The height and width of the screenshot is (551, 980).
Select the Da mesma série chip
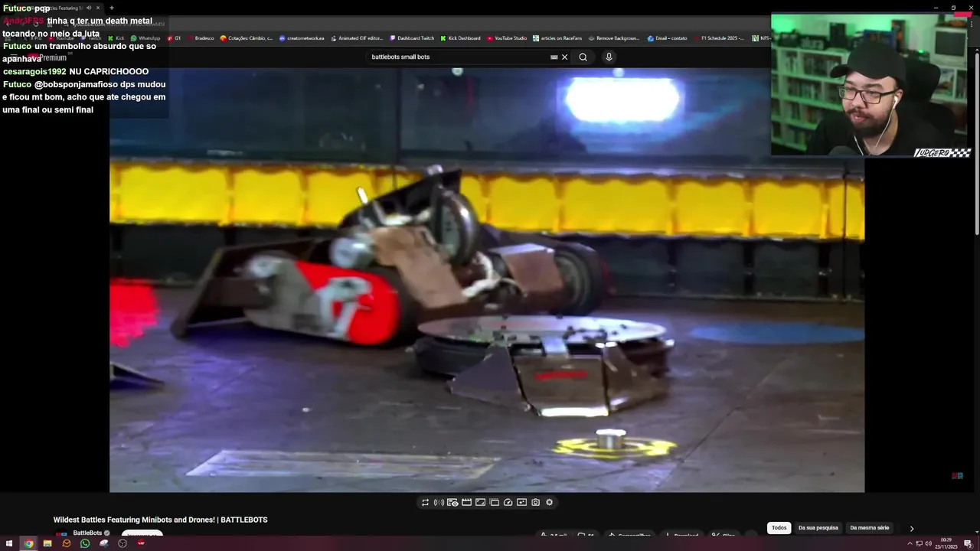(870, 528)
